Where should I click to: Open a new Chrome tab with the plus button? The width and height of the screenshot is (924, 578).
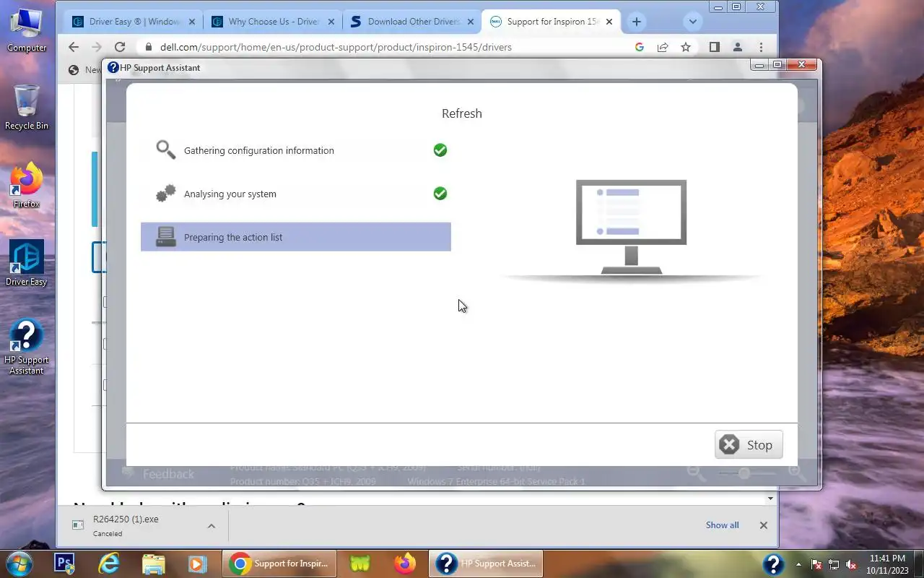636,22
